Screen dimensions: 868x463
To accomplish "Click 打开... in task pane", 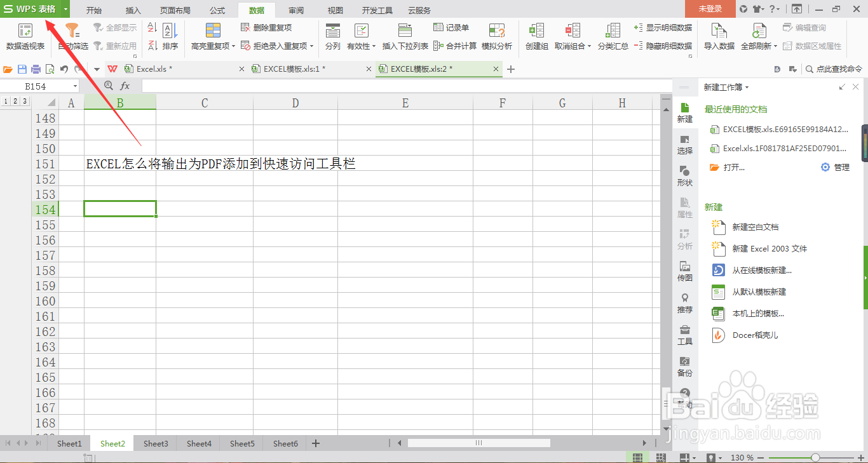I will click(727, 167).
